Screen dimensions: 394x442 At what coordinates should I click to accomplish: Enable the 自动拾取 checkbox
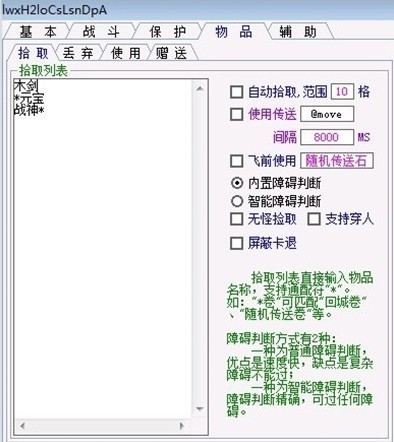point(236,92)
